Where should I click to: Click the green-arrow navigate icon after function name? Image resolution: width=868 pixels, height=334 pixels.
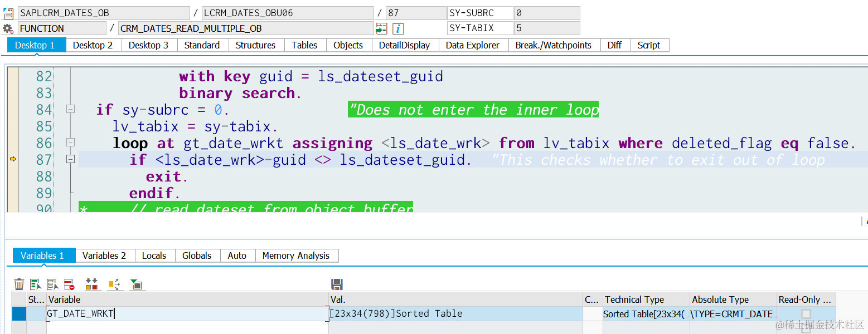(381, 28)
